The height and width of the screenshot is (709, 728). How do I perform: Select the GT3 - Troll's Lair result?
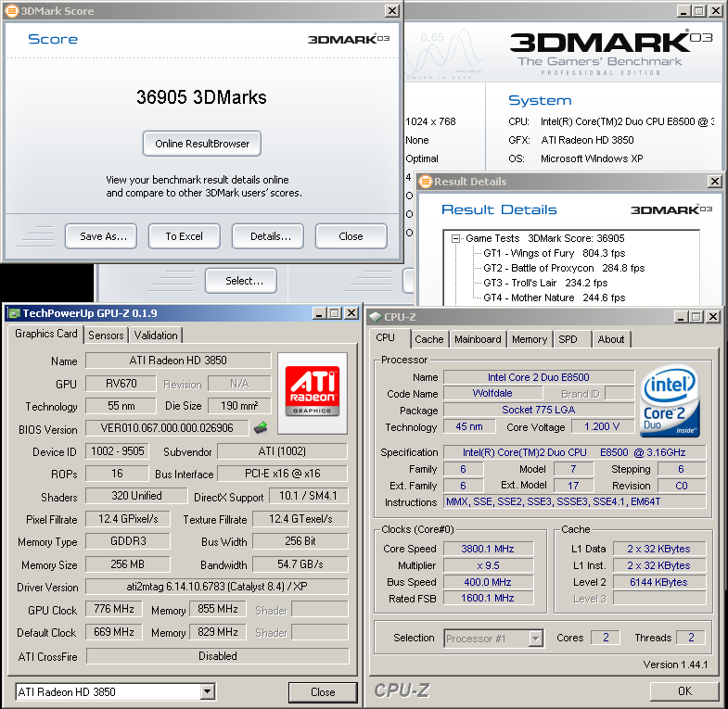[545, 283]
